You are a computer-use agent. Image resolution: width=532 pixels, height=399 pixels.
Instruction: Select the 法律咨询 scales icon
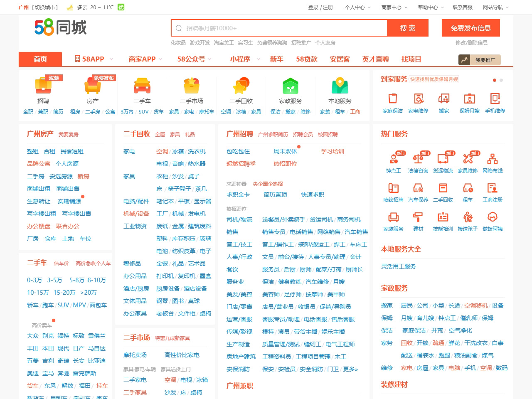tap(418, 159)
